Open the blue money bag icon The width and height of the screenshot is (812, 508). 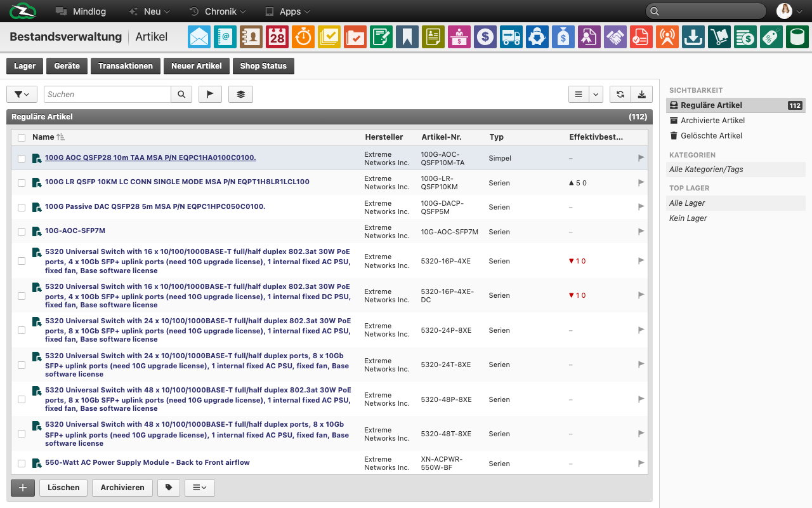point(563,37)
